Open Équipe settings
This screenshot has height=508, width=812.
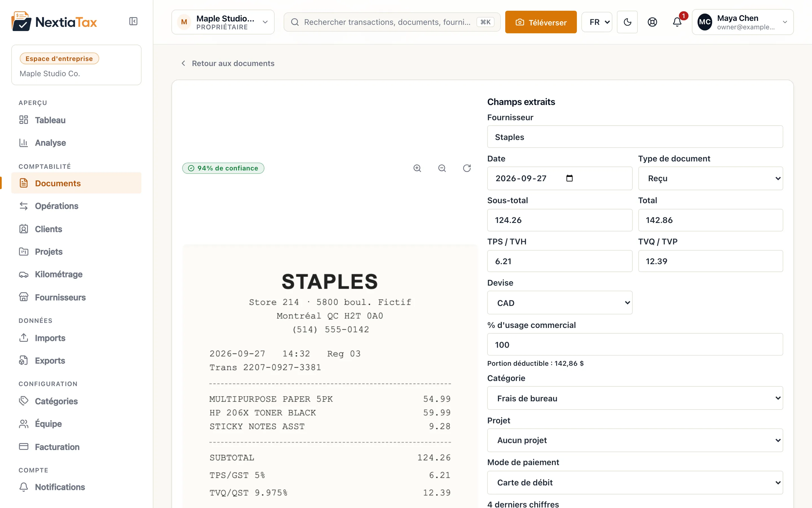tap(76, 424)
